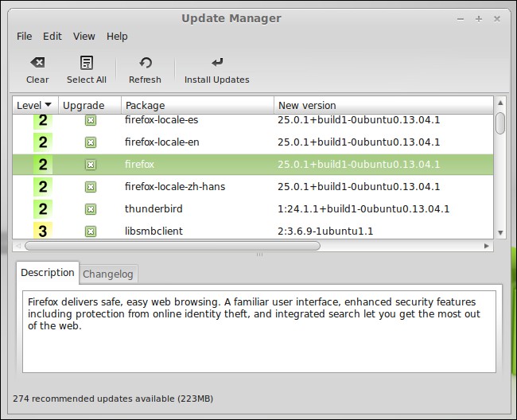This screenshot has height=420, width=517.
Task: Minimize the Update Manager window
Action: click(x=461, y=19)
